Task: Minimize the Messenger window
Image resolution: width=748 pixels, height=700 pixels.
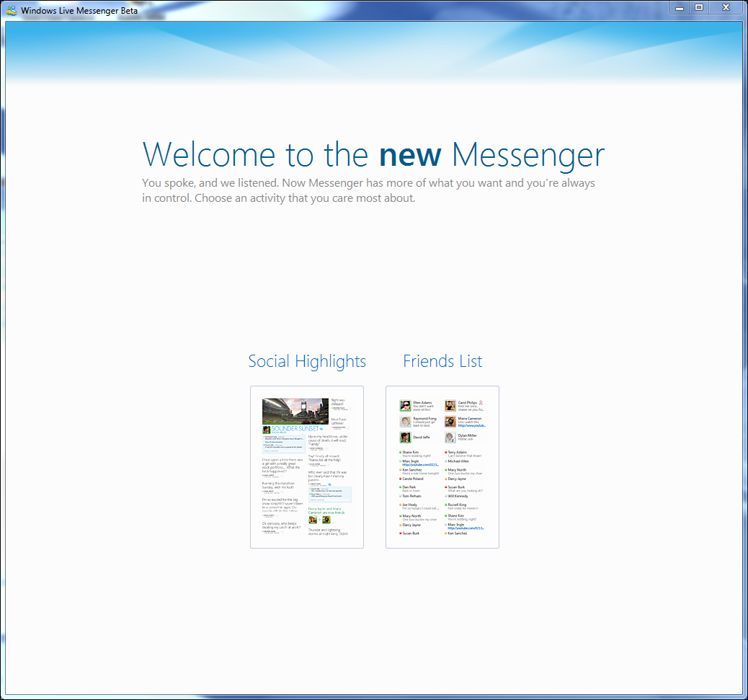Action: coord(680,8)
